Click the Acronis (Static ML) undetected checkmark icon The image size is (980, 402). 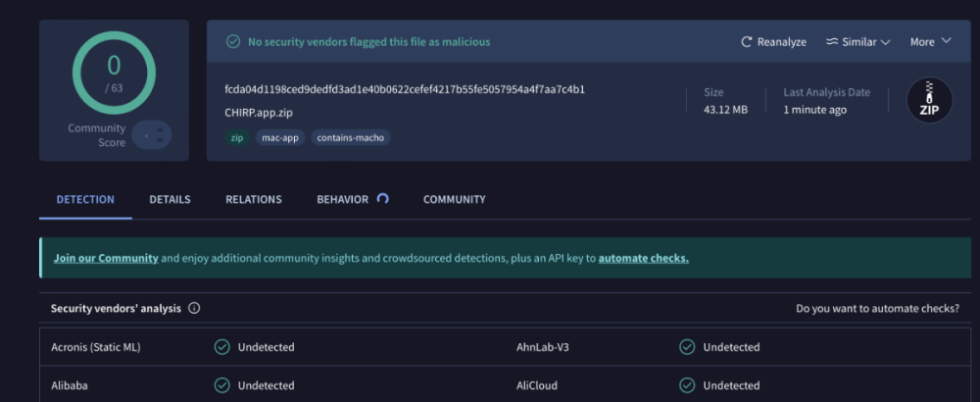click(222, 347)
